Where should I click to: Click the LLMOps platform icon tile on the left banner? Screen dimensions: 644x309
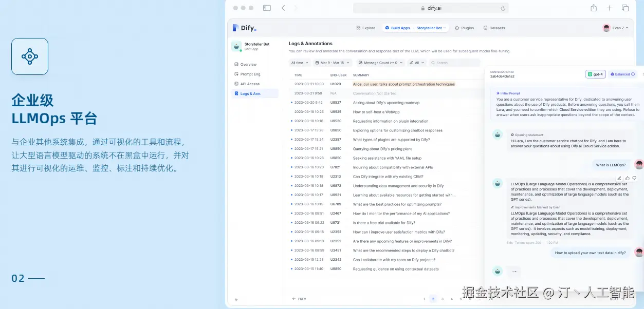click(x=30, y=56)
